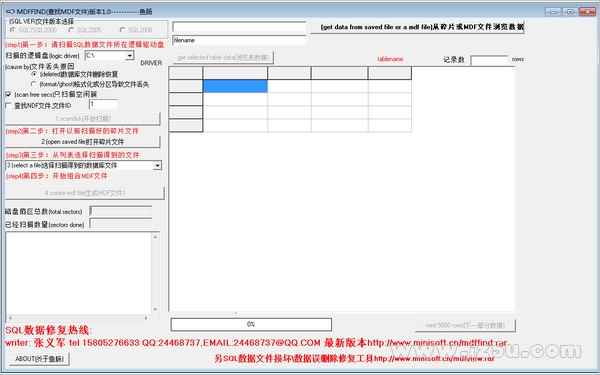Click the application icon in title bar
Image resolution: width=600 pixels, height=375 pixels.
click(x=10, y=12)
